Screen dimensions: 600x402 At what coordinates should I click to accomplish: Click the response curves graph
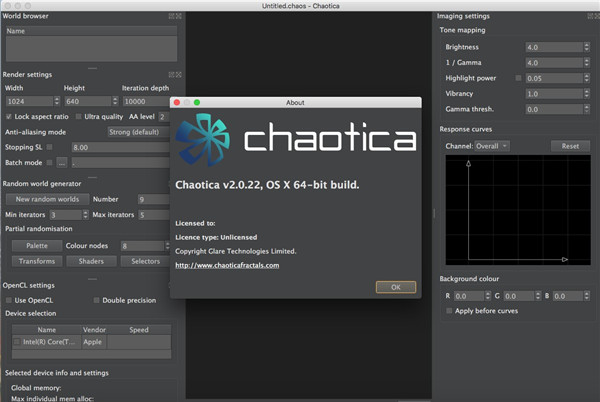tap(518, 210)
